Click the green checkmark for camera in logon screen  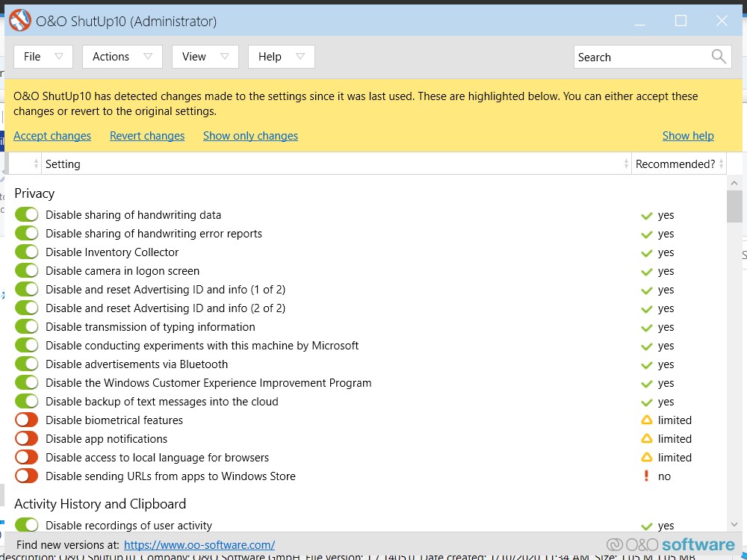pyautogui.click(x=646, y=272)
